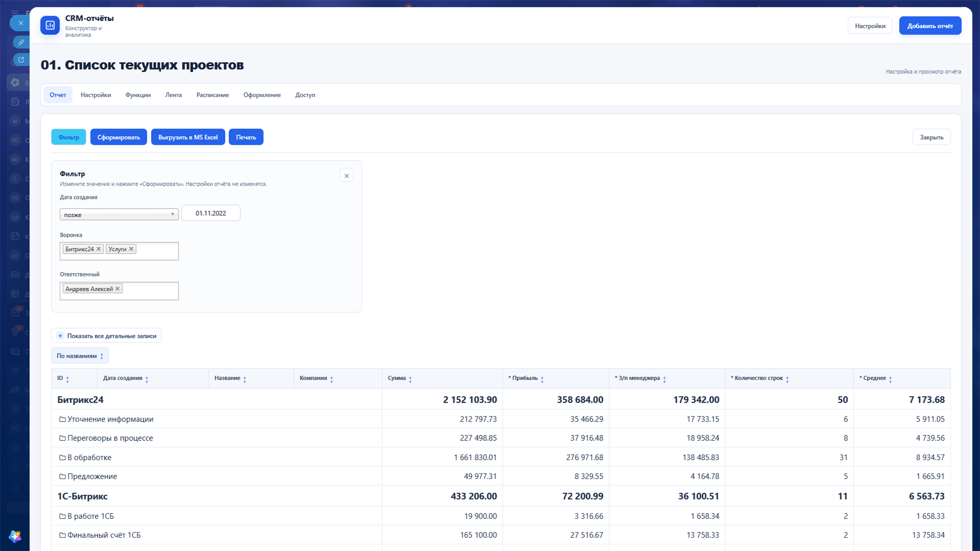The height and width of the screenshot is (551, 980).
Task: Sort by Сумма column arrows
Action: click(410, 379)
